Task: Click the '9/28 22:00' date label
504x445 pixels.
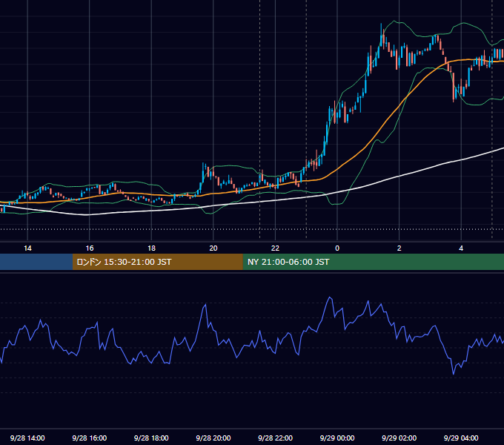Action: click(275, 438)
